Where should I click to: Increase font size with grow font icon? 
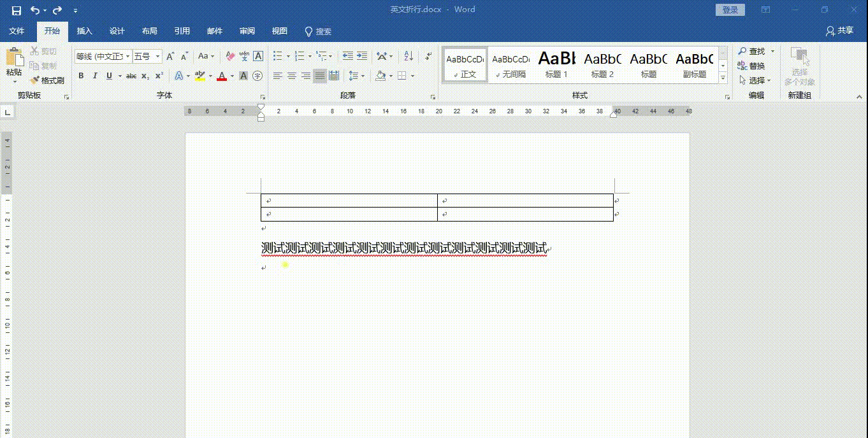click(x=170, y=57)
